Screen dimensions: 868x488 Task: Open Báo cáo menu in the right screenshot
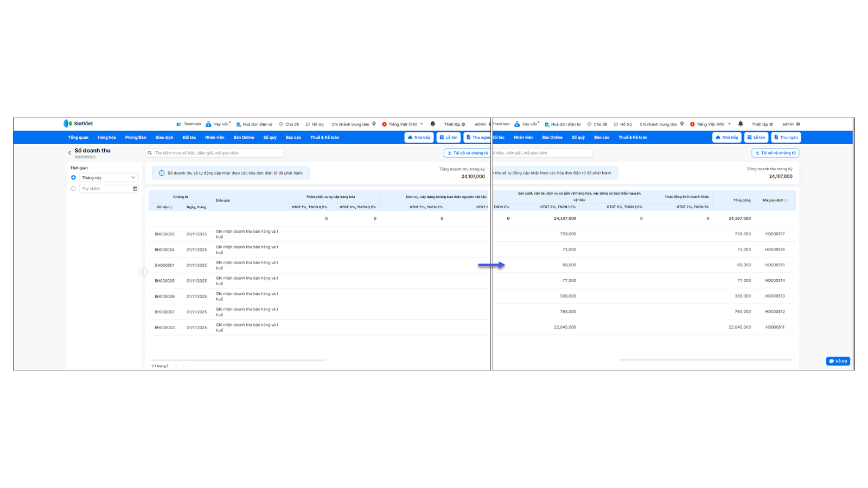click(602, 138)
